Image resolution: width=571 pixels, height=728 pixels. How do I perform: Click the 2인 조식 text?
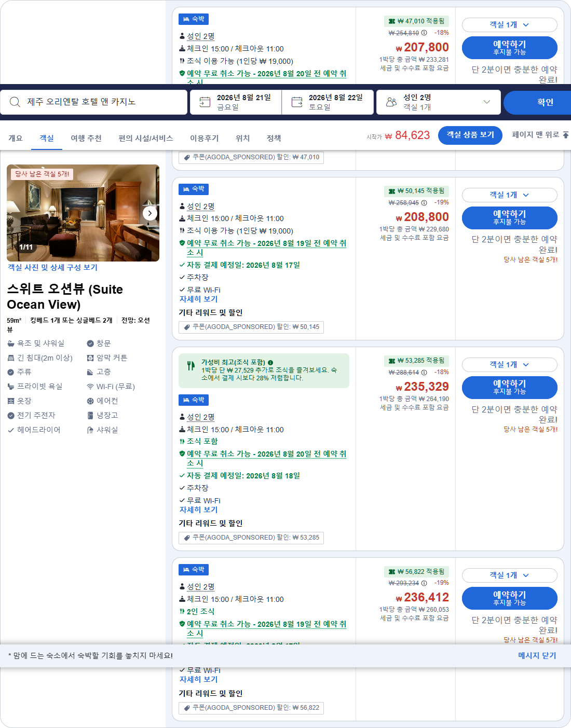click(x=201, y=612)
